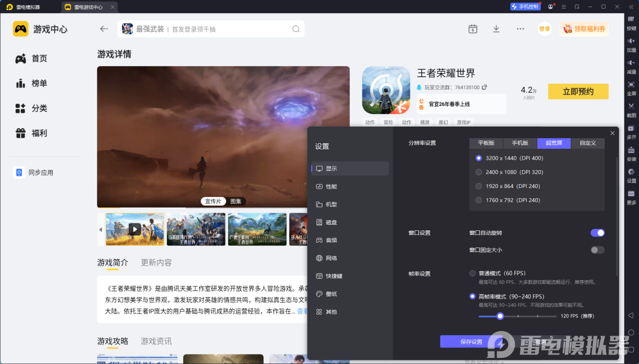Switch to the 手机版 resolution tab
639x364 pixels.
pyautogui.click(x=519, y=143)
